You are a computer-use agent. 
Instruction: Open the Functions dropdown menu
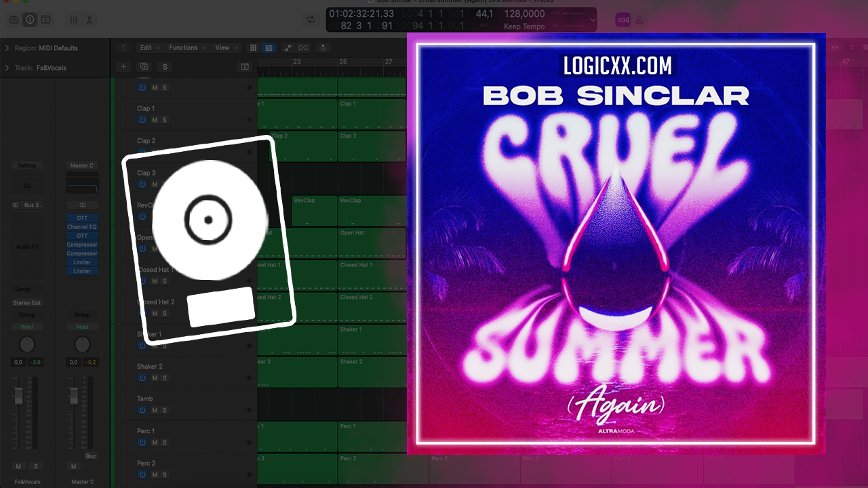point(187,47)
